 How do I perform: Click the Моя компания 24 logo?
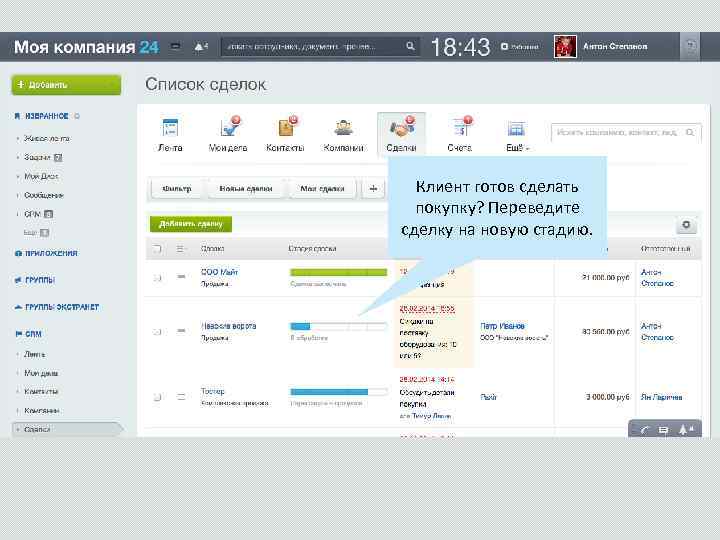point(86,47)
